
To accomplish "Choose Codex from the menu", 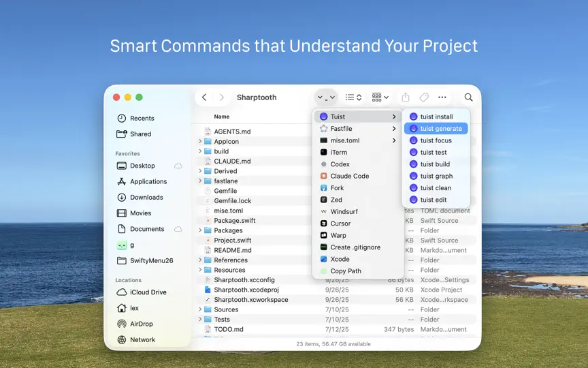I will (x=358, y=164).
